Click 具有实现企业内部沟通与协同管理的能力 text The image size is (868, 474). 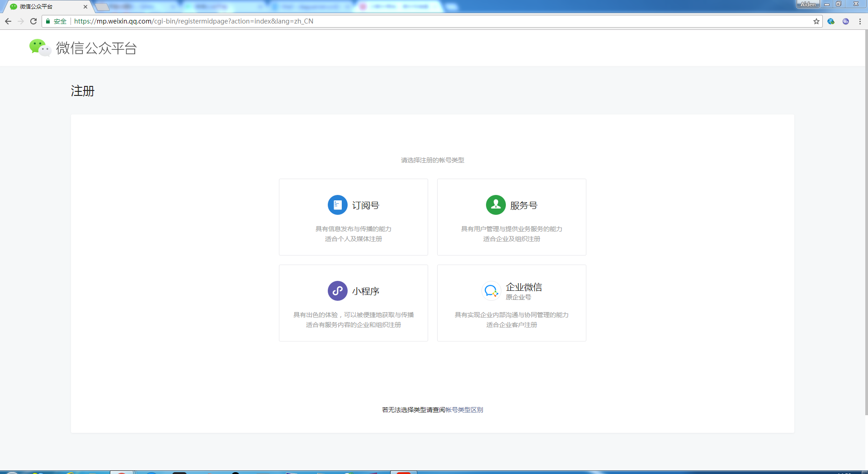tap(512, 315)
